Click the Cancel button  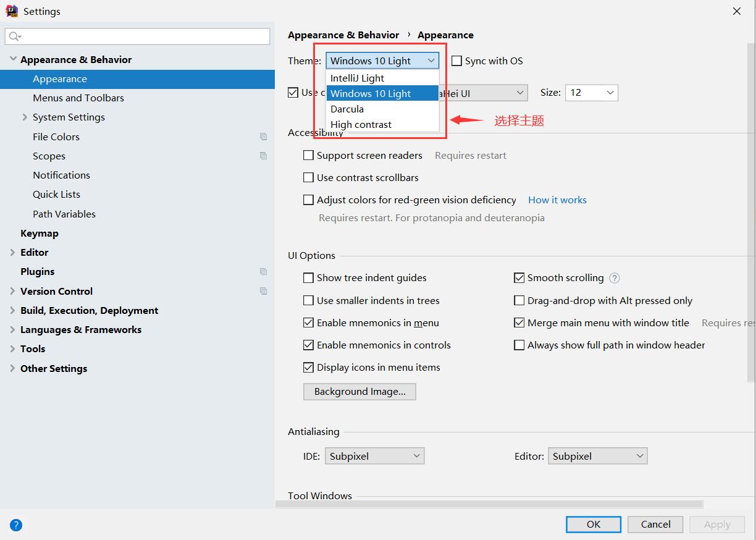coord(655,524)
